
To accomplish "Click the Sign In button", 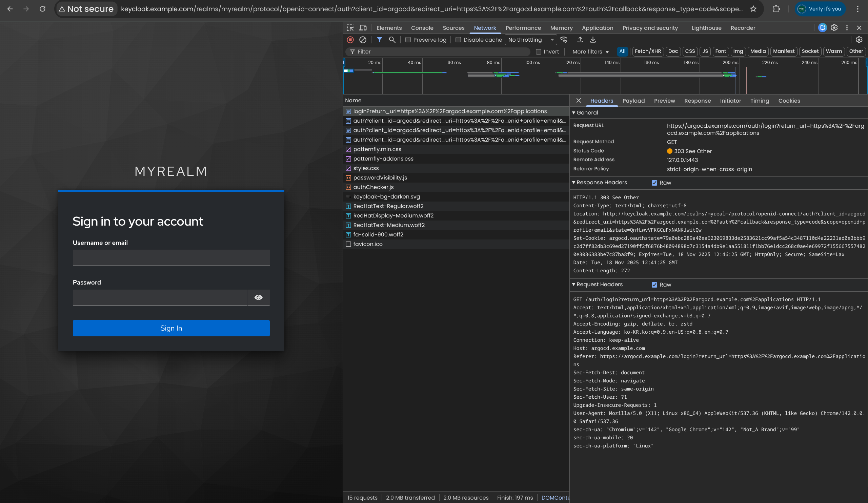I will [171, 328].
